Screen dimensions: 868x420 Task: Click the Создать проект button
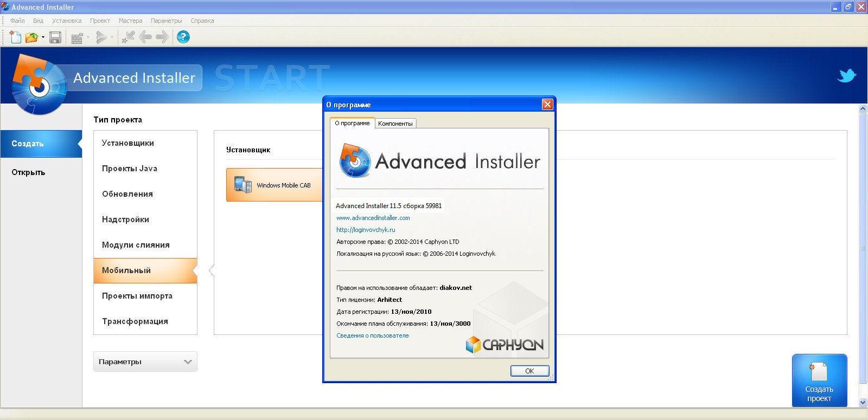click(819, 380)
